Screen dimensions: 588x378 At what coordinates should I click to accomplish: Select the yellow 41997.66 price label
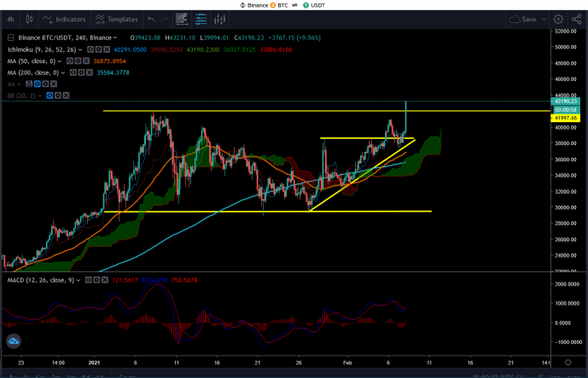point(566,118)
